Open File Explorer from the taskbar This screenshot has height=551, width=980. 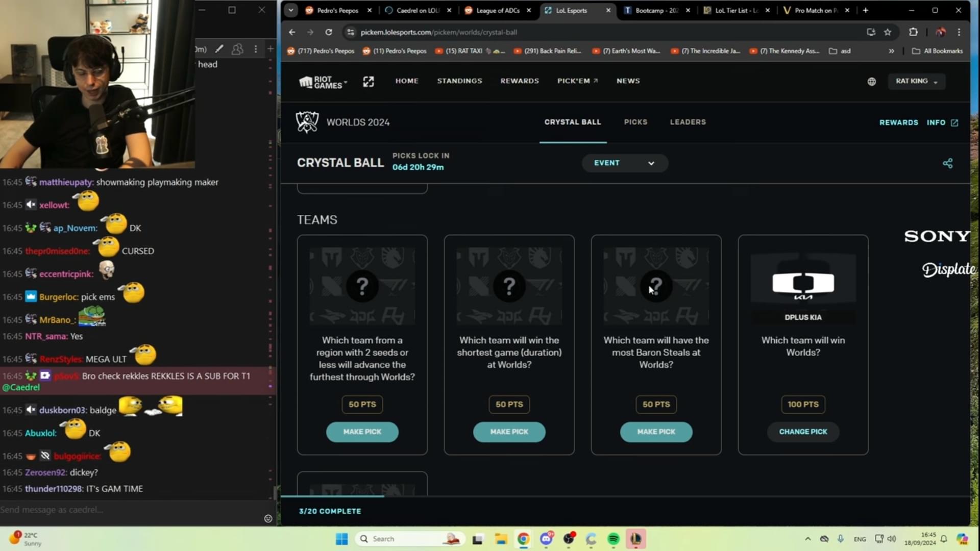[x=501, y=539]
